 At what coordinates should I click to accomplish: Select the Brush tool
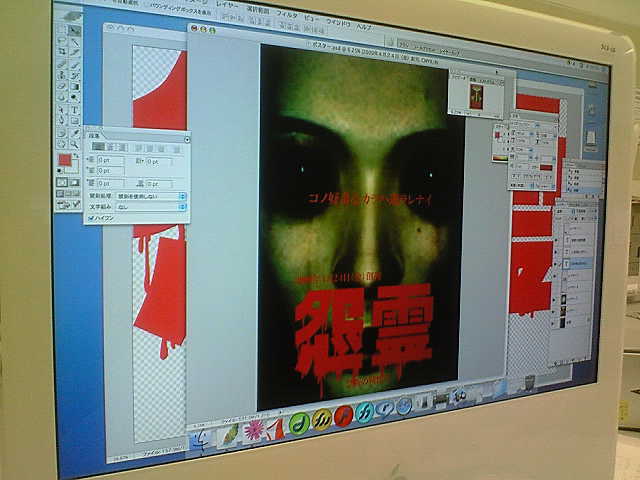point(75,64)
